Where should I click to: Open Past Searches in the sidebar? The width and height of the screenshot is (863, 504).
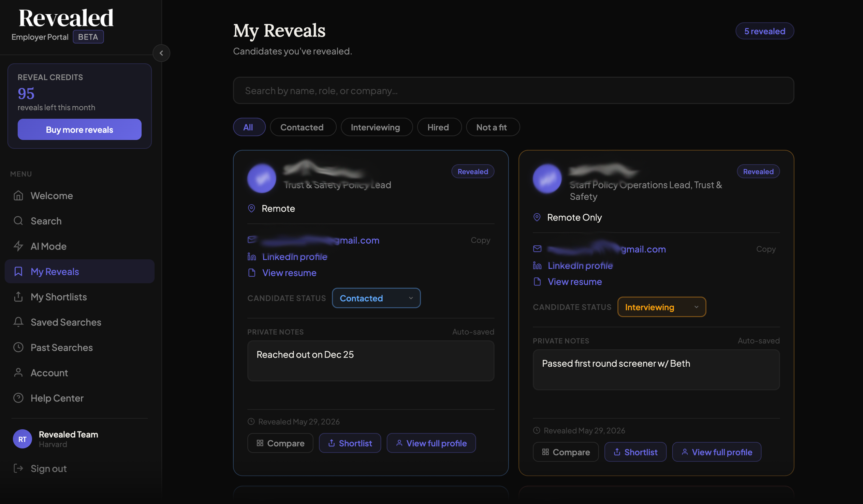(x=79, y=347)
